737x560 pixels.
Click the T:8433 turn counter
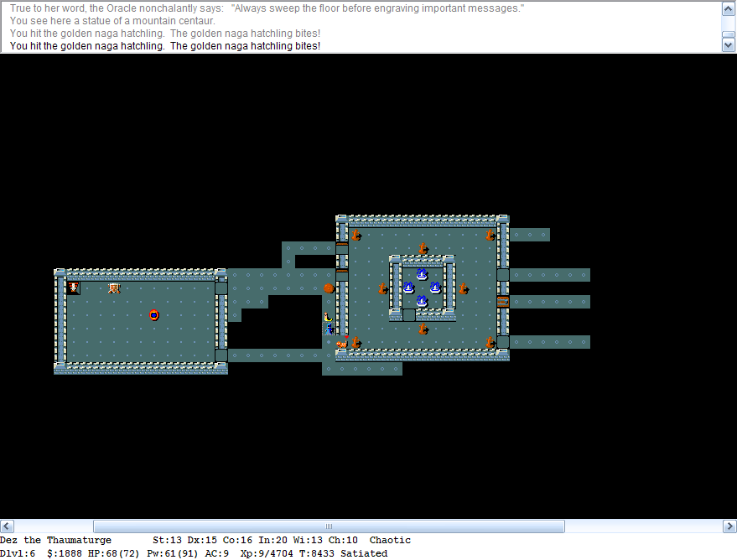tap(317, 553)
